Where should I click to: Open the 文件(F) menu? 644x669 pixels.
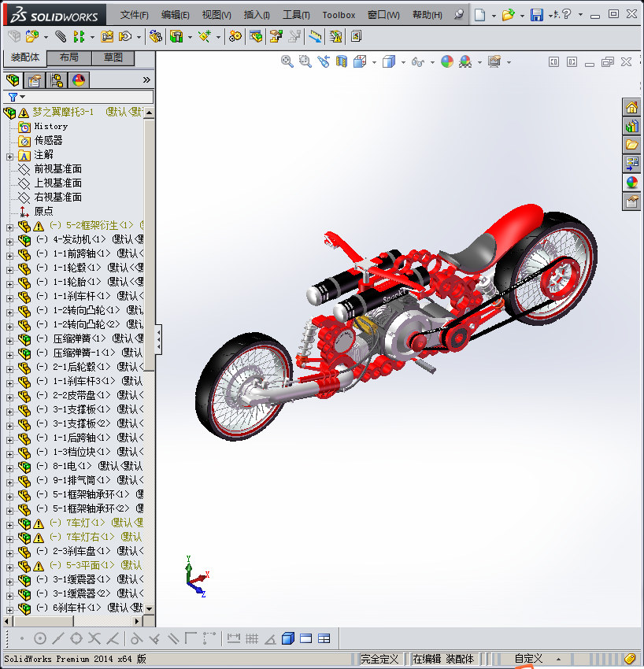[x=135, y=15]
